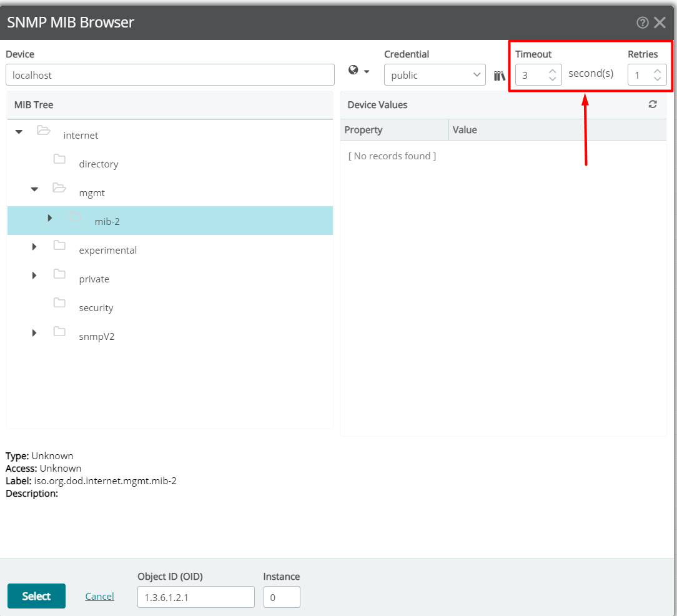Increase the Timeout value with the up stepper
The height and width of the screenshot is (616, 677).
tap(552, 70)
